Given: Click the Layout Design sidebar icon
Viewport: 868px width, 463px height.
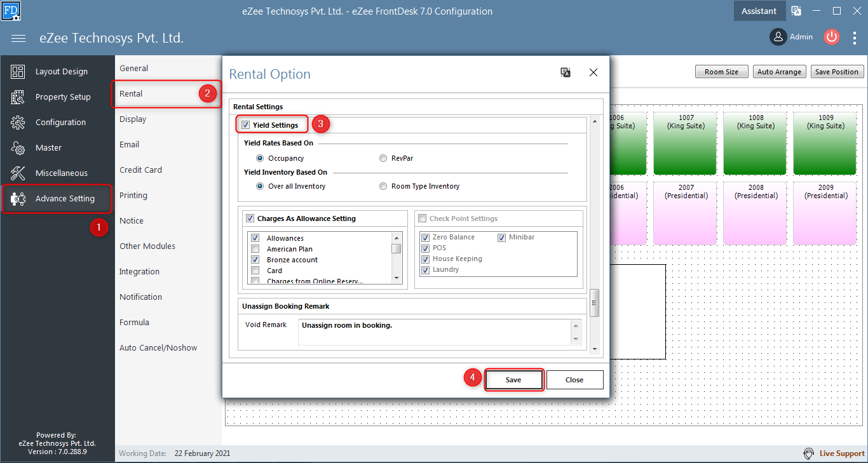Looking at the screenshot, I should pyautogui.click(x=18, y=72).
